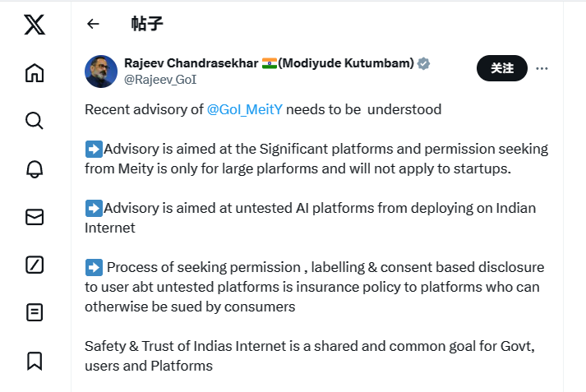Open Lists icon in sidebar
The height and width of the screenshot is (392, 586).
click(35, 312)
